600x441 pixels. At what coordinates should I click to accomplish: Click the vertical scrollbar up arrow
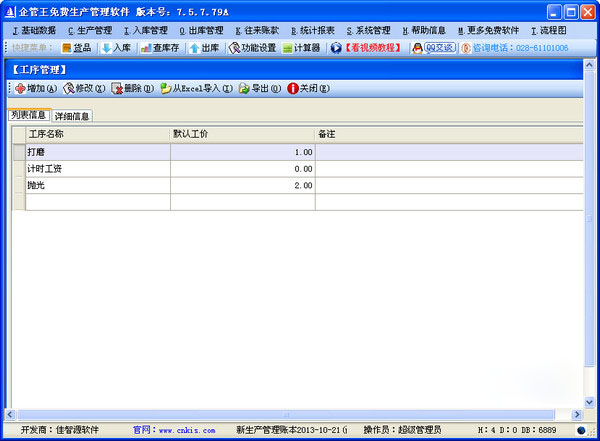[x=589, y=65]
